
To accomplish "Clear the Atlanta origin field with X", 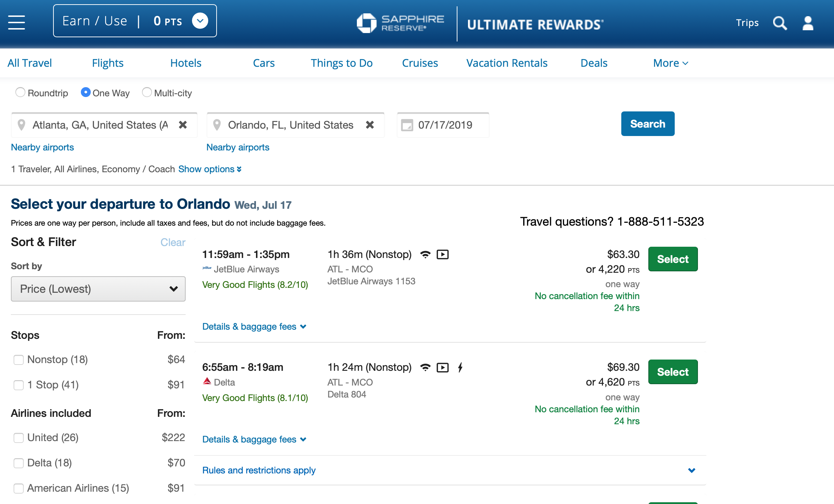I will coord(183,125).
